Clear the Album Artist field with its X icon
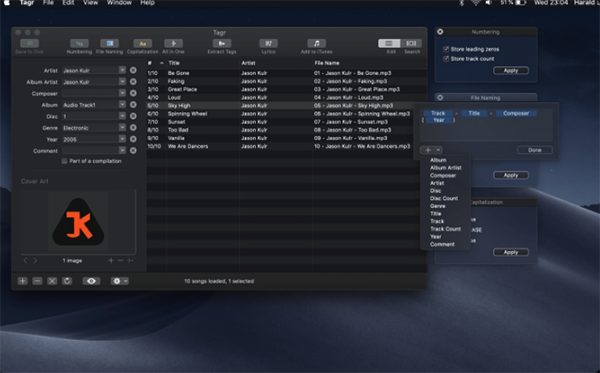Image resolution: width=600 pixels, height=373 pixels. click(133, 82)
